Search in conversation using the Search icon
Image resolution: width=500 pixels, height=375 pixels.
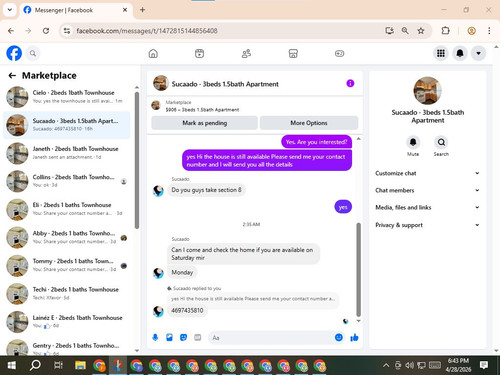[441, 142]
